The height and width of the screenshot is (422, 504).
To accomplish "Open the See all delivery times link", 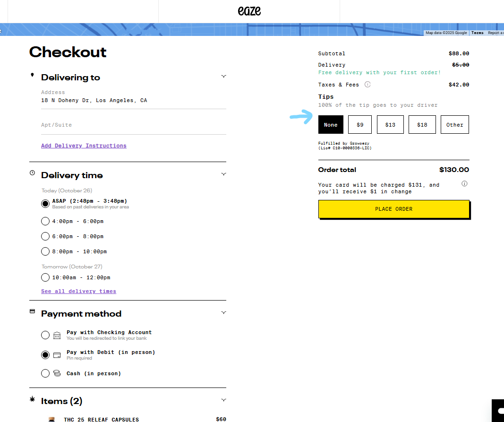I will 78,291.
